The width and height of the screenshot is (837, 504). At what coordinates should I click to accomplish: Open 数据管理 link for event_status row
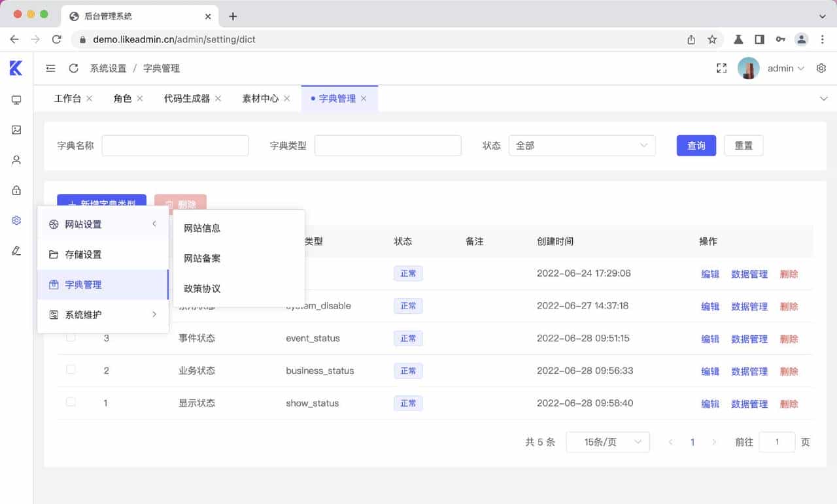tap(749, 339)
